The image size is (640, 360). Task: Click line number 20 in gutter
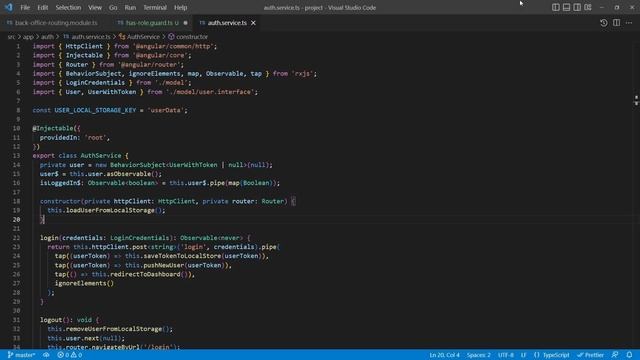(16, 220)
